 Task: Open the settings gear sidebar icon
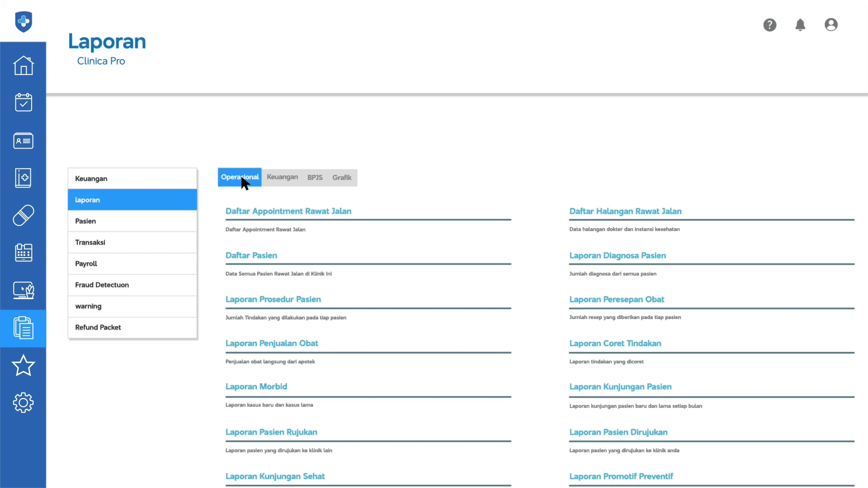[x=23, y=403]
